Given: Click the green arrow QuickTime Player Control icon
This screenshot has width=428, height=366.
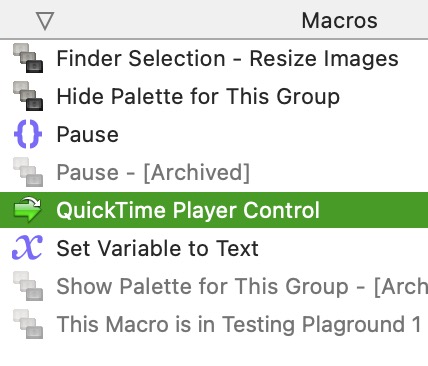Looking at the screenshot, I should [28, 210].
